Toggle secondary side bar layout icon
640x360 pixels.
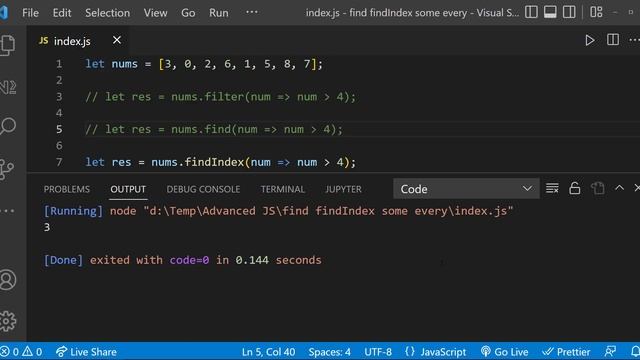coord(569,12)
